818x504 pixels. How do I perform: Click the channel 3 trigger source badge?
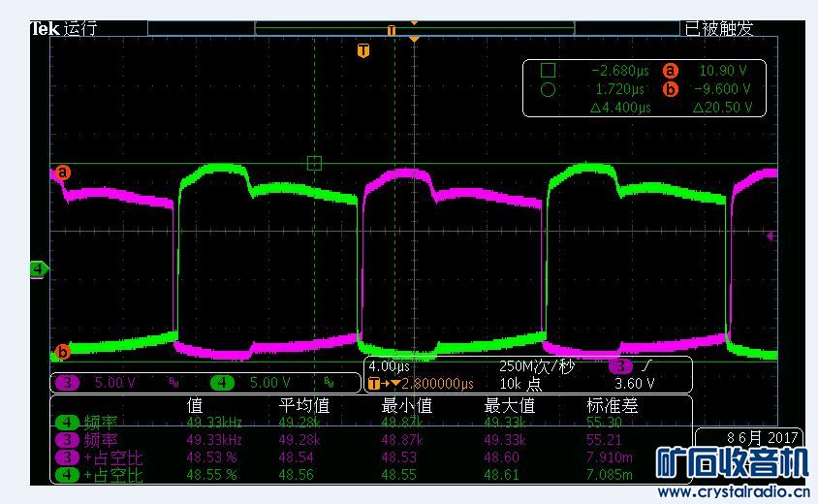pyautogui.click(x=621, y=366)
